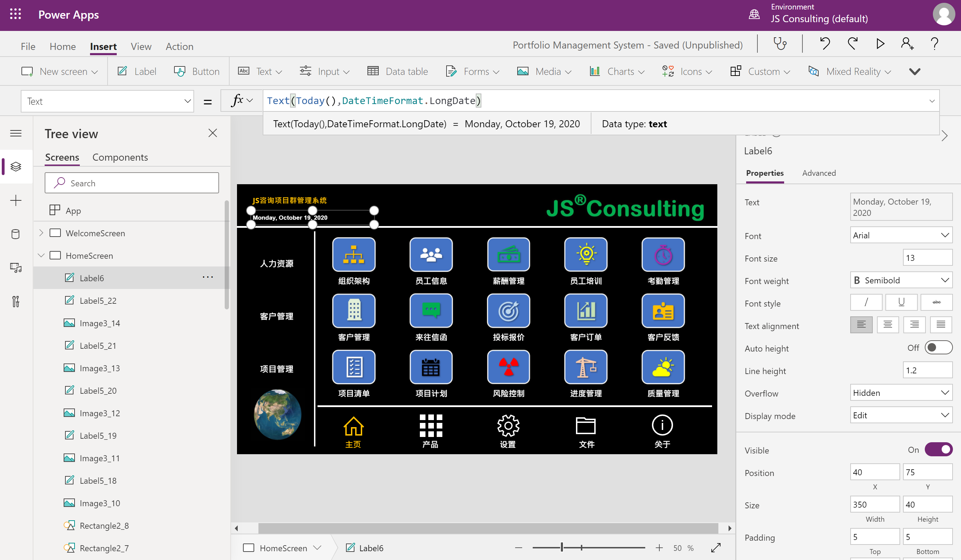Open the Components tab in Tree view
This screenshot has height=560, width=961.
coord(120,157)
